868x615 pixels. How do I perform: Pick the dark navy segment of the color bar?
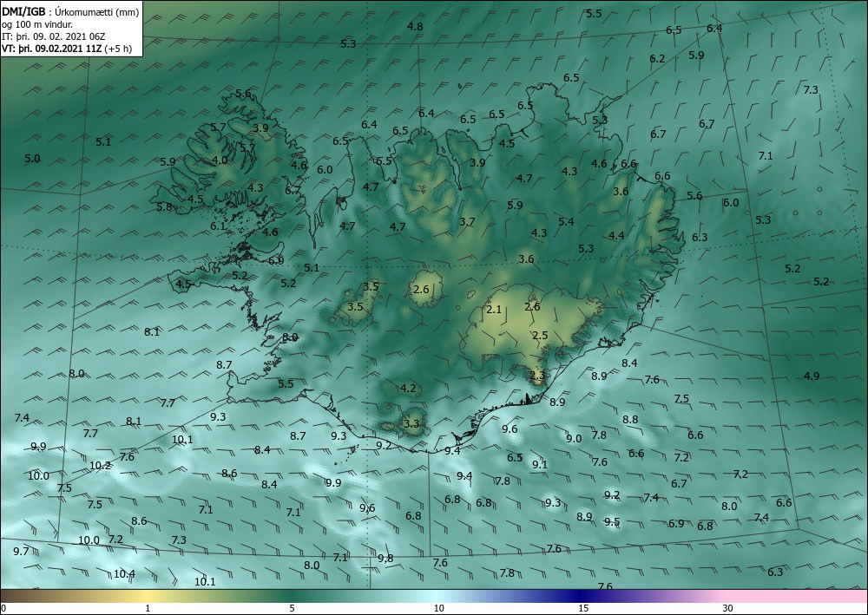578,596
